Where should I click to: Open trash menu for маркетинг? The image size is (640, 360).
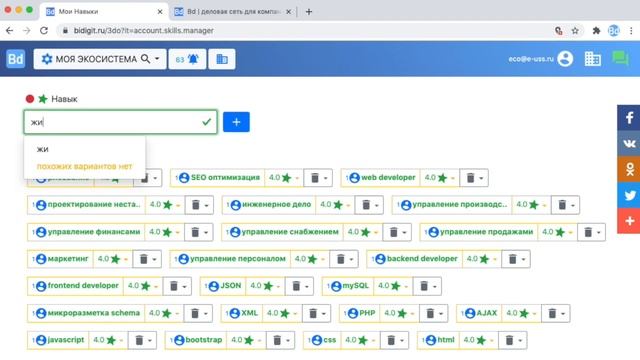(x=147, y=259)
